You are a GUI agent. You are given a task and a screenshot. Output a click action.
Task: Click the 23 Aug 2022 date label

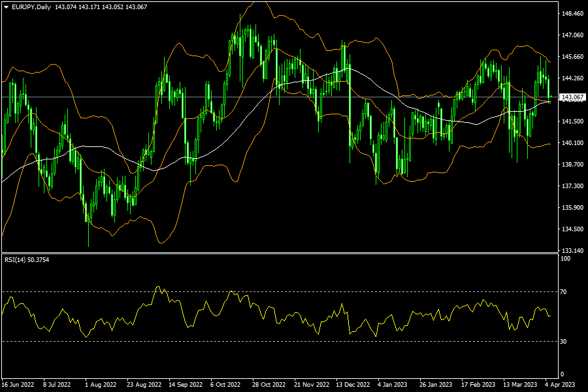click(144, 385)
